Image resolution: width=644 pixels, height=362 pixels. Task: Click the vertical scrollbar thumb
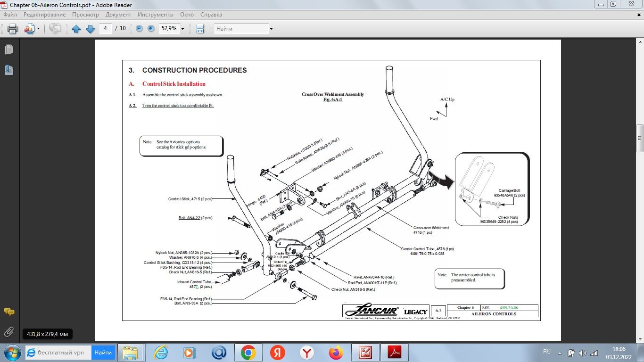[x=640, y=138]
